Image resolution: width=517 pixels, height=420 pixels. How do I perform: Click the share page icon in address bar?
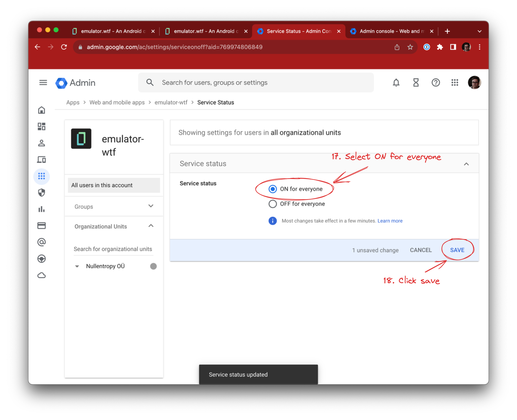point(397,47)
